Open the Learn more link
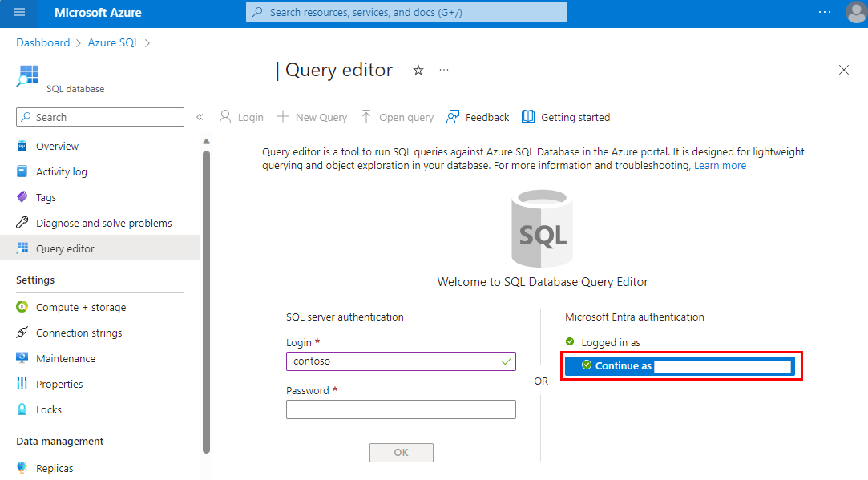 click(x=721, y=166)
